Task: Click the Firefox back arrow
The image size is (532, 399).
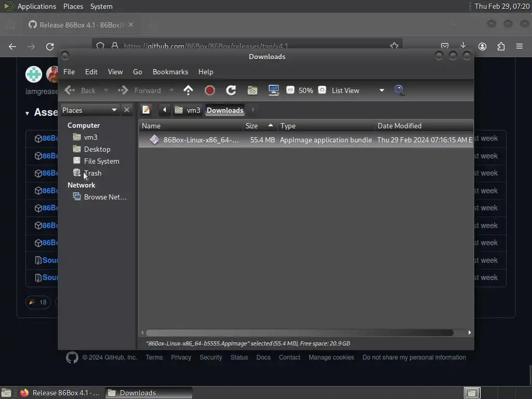Action: coord(12,46)
